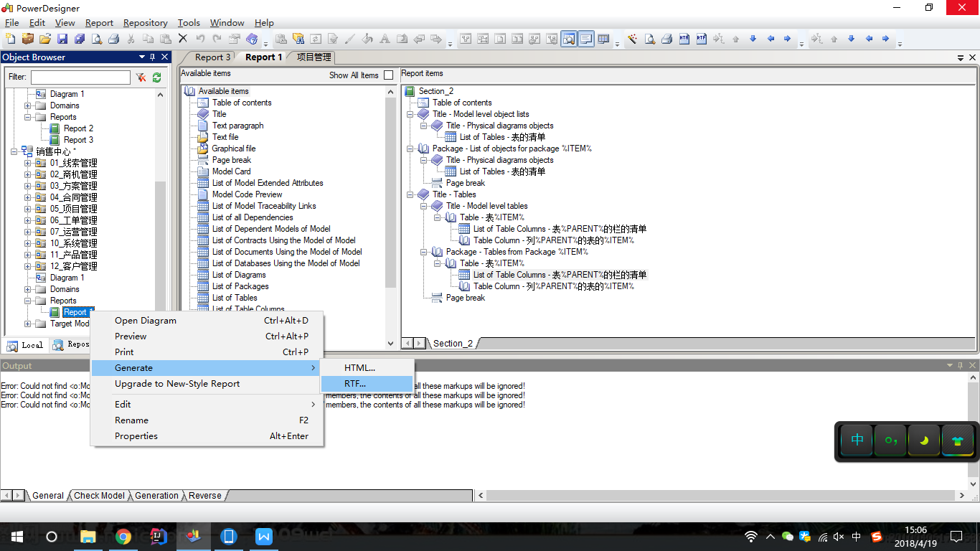Click the Generate RTF toolbar icon

click(x=702, y=39)
